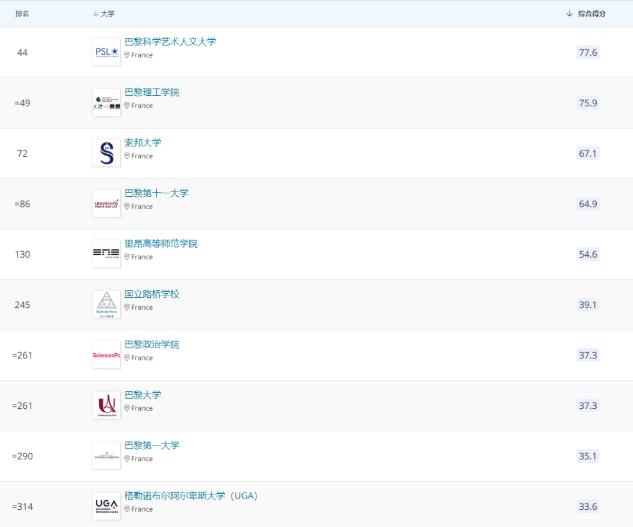Click rank =86
Screen dimensions: 633x527
pyautogui.click(x=22, y=204)
